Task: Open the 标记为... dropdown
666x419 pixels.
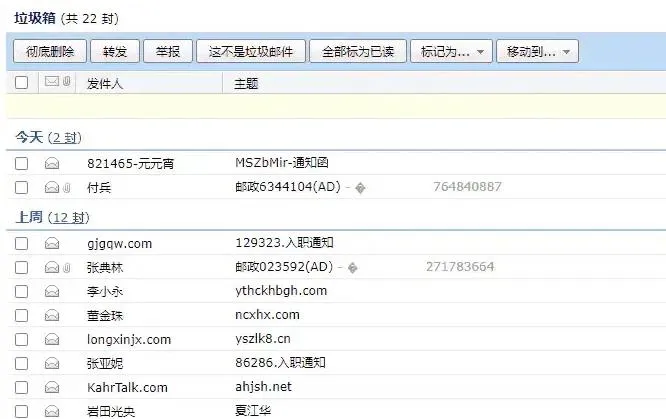Action: click(x=451, y=51)
